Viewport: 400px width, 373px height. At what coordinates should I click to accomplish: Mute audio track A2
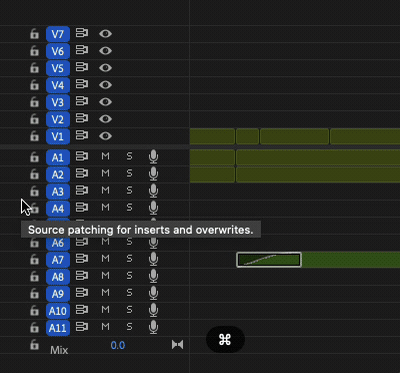click(105, 173)
